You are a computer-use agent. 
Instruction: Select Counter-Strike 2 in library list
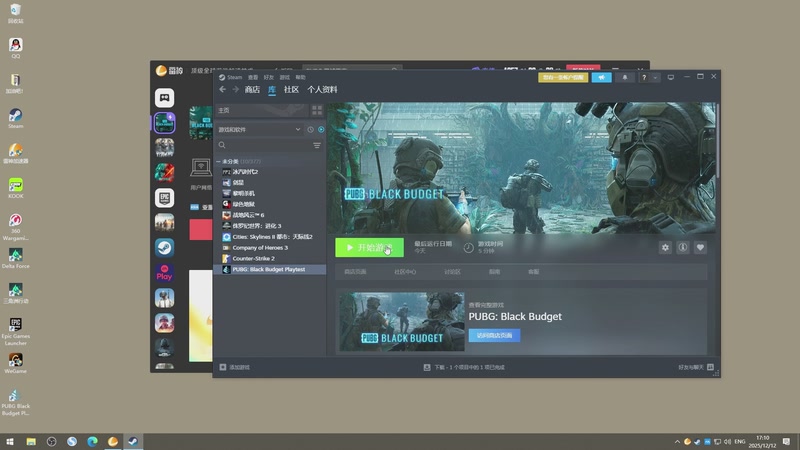pos(270,259)
